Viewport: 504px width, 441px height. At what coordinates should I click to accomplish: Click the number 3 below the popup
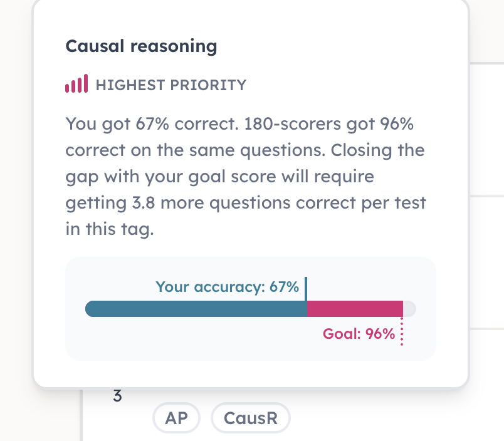117,396
